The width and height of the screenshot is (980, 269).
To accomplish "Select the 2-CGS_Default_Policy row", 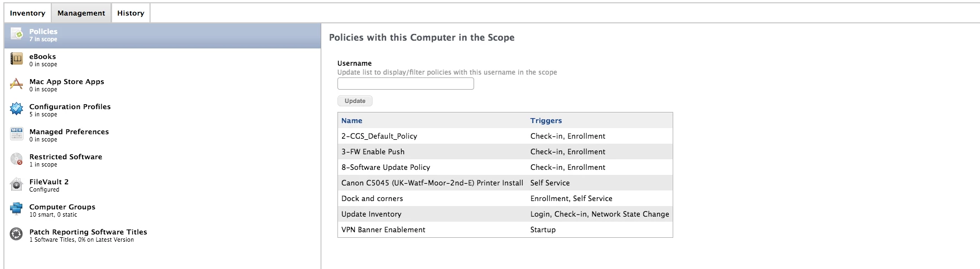I will (379, 136).
